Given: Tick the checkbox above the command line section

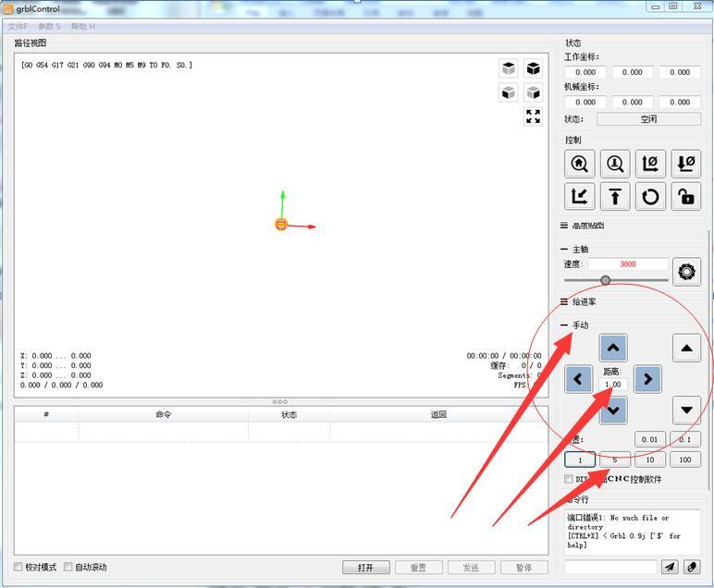Looking at the screenshot, I should click(x=569, y=479).
